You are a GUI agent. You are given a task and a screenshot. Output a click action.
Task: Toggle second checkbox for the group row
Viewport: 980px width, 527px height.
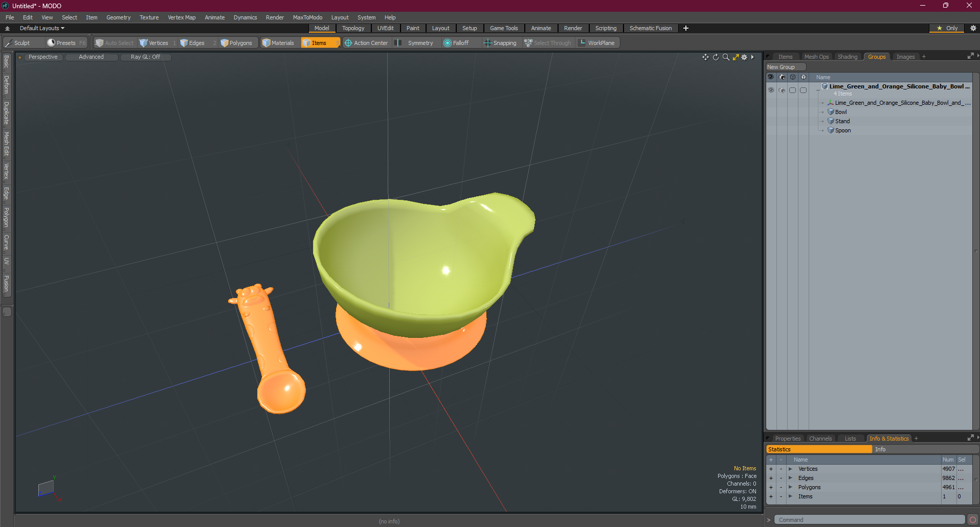pos(803,90)
